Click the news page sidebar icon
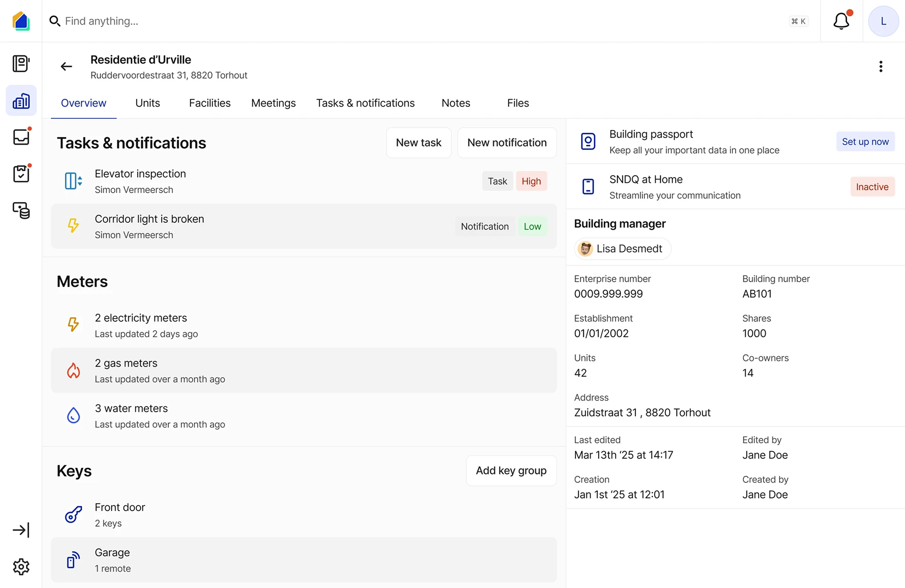 (x=21, y=64)
